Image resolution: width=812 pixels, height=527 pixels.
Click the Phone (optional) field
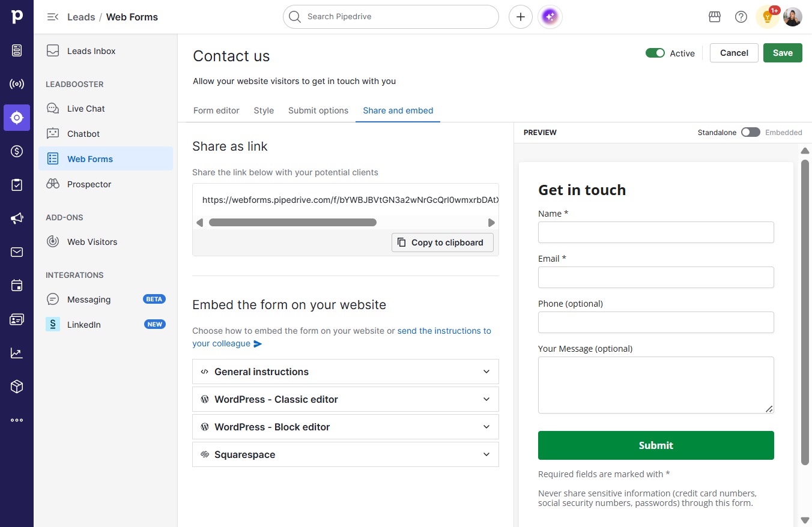(656, 322)
